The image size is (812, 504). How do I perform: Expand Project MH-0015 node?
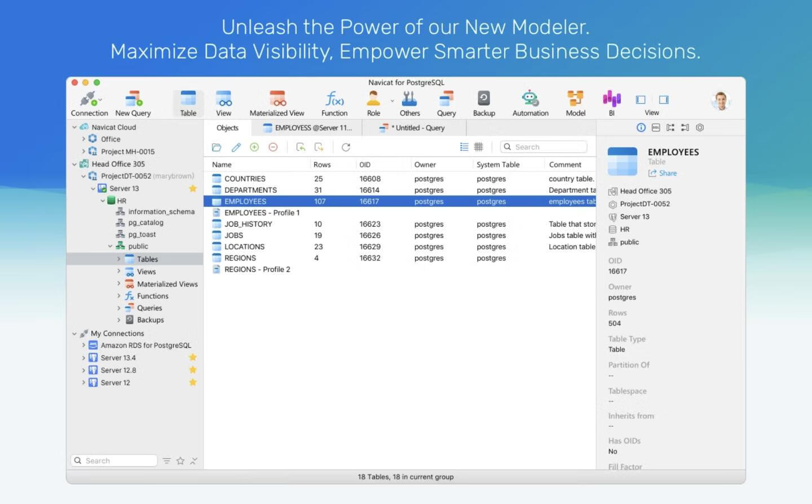83,151
